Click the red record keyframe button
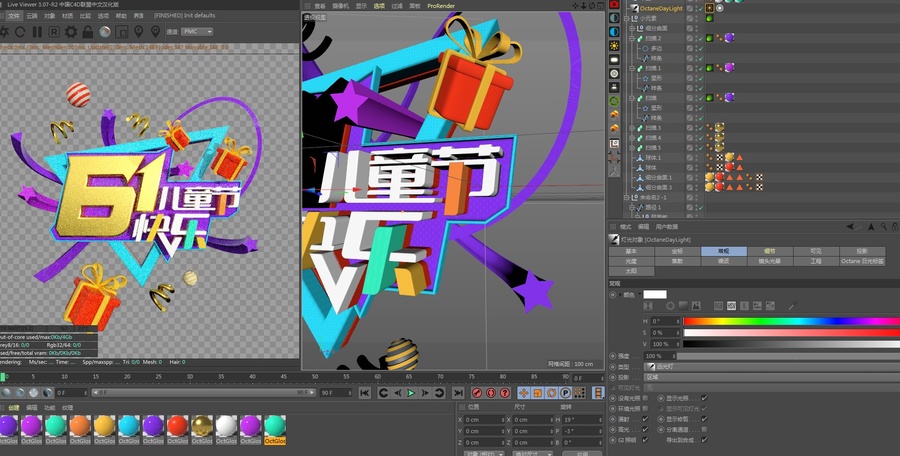The image size is (900, 456). click(476, 393)
